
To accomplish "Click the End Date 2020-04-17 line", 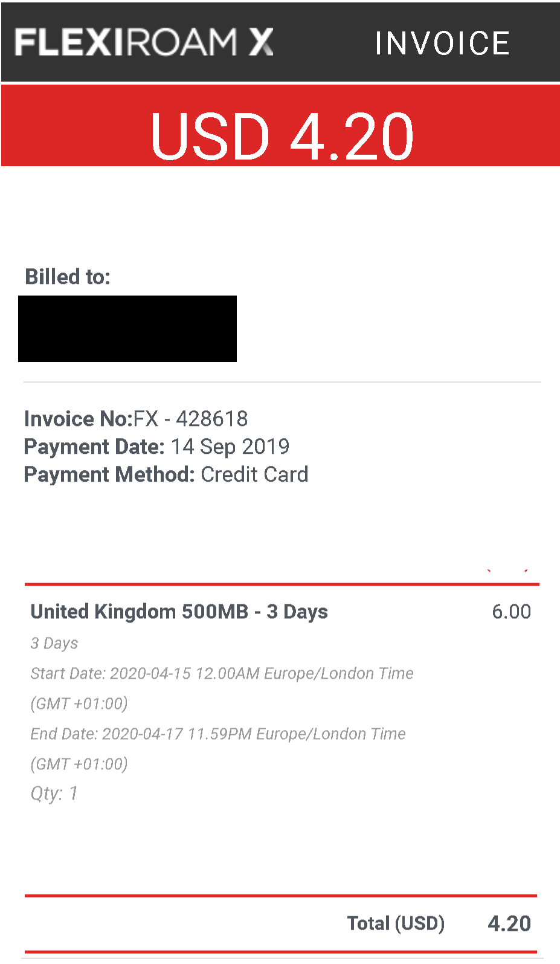I will click(218, 734).
